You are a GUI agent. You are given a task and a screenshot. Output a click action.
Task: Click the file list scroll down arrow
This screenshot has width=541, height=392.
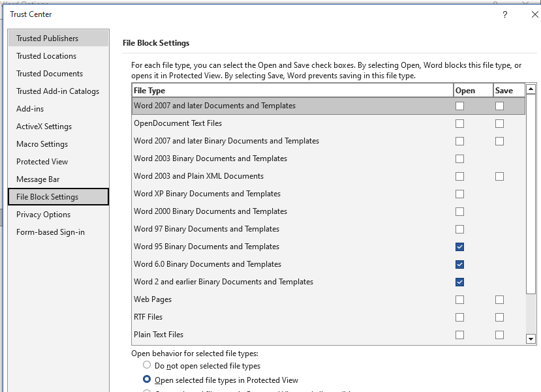531,339
